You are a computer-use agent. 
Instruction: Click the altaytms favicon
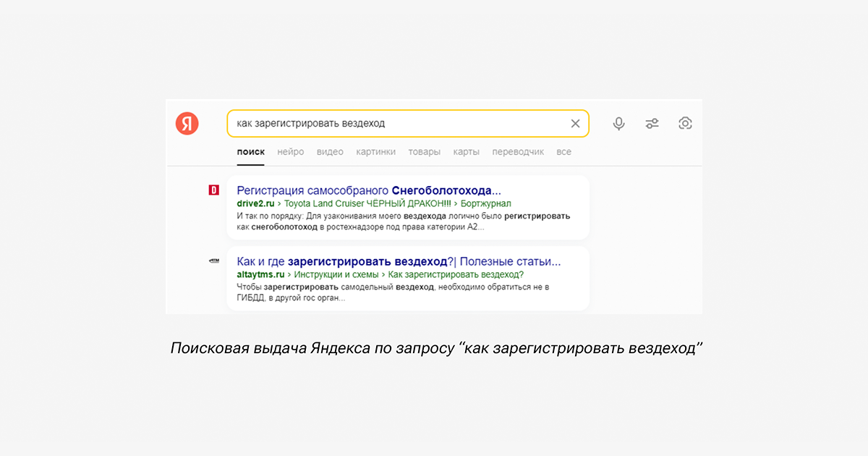tap(213, 261)
